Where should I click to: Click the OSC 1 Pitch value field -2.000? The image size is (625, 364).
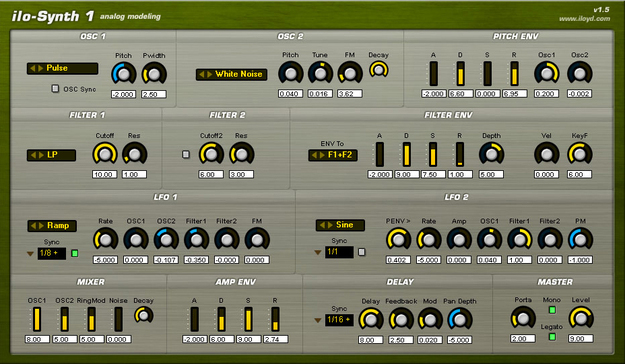pyautogui.click(x=124, y=94)
